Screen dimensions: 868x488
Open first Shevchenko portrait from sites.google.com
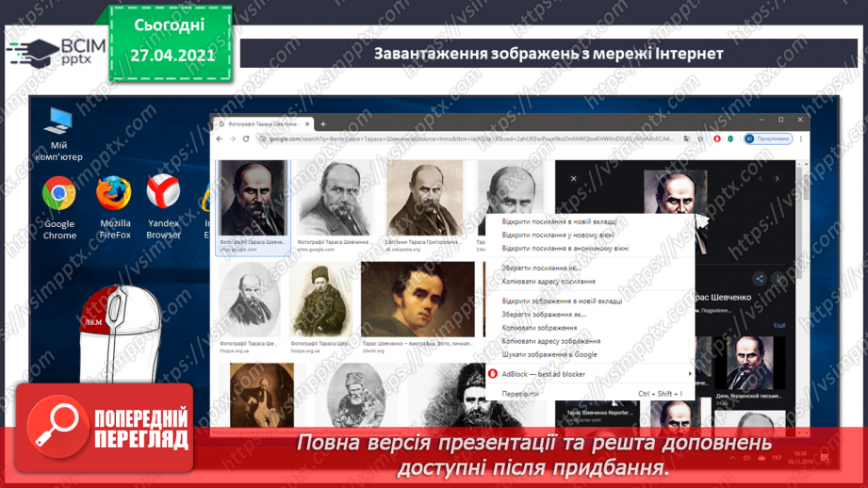pos(253,199)
